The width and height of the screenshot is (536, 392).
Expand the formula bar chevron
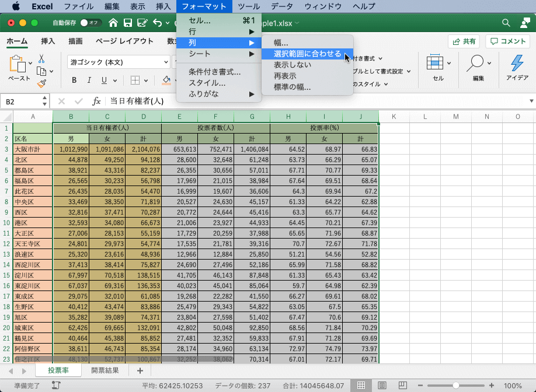[531, 101]
